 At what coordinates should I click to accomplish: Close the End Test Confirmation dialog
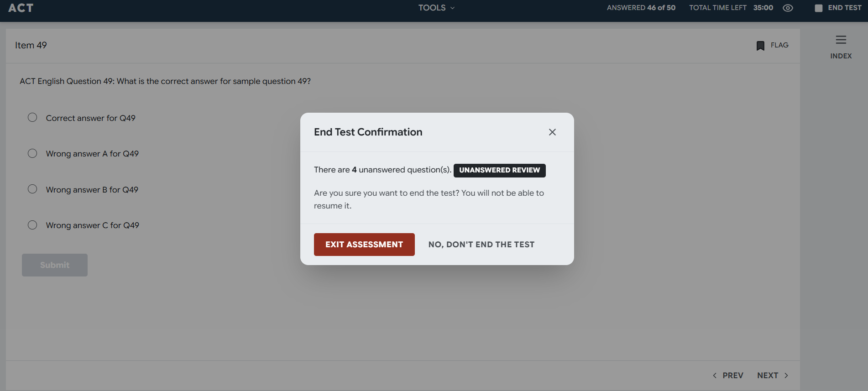(552, 132)
